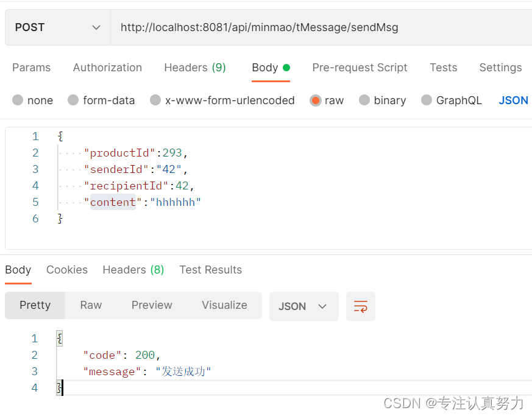Click the "code": 200 response line
The width and height of the screenshot is (532, 416).
[x=121, y=355]
